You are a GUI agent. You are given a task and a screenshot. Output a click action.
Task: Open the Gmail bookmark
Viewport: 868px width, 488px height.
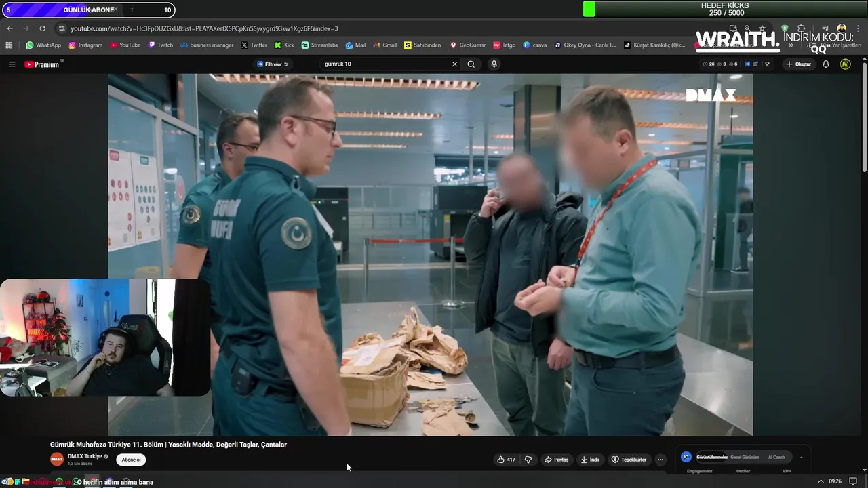(384, 45)
